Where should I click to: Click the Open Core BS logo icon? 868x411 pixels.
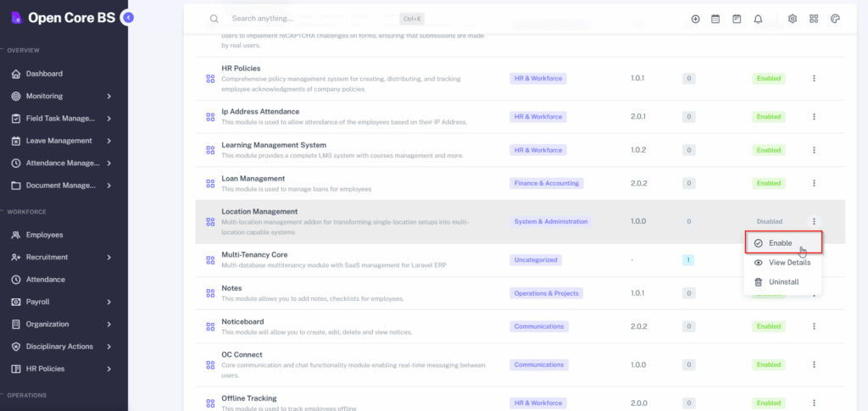pos(15,17)
